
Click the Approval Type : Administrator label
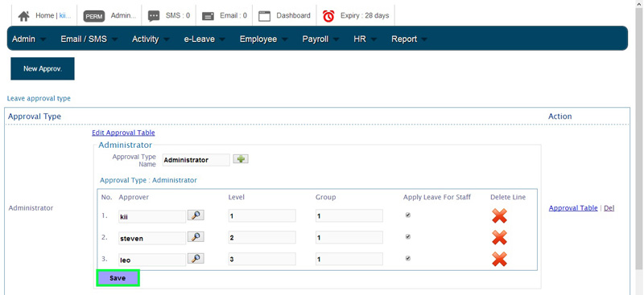click(x=148, y=180)
